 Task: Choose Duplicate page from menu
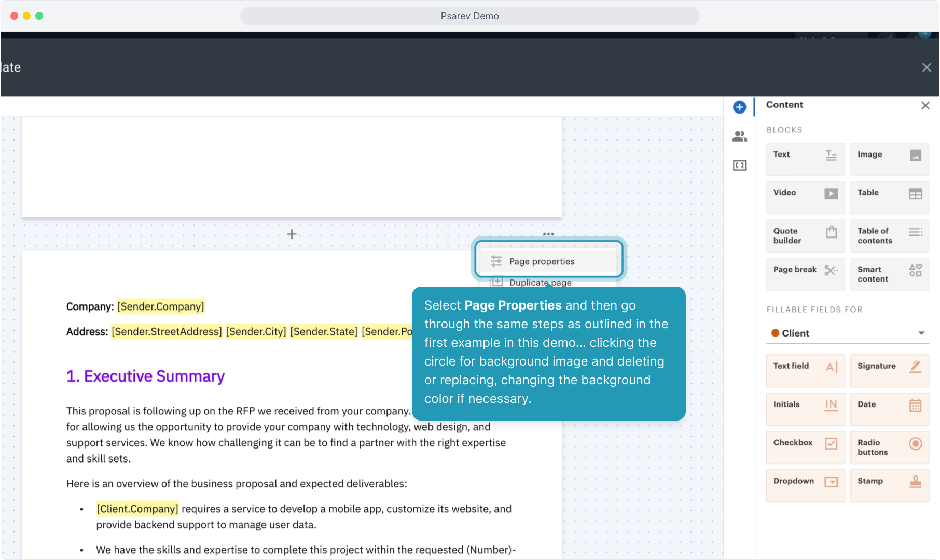point(540,282)
